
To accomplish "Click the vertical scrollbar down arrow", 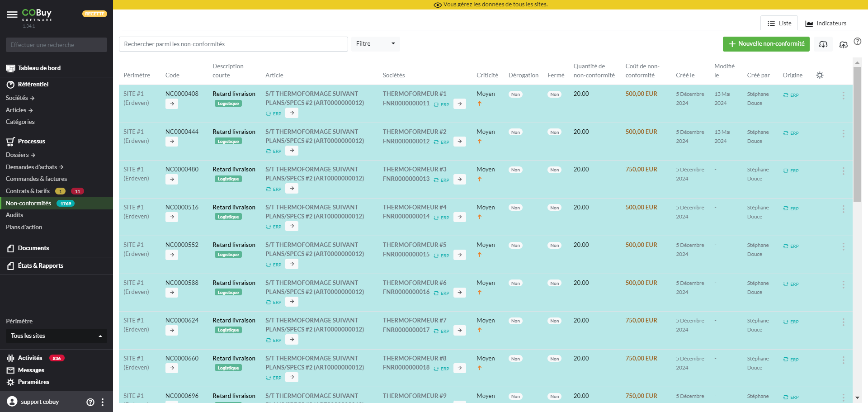I will pos(857,398).
